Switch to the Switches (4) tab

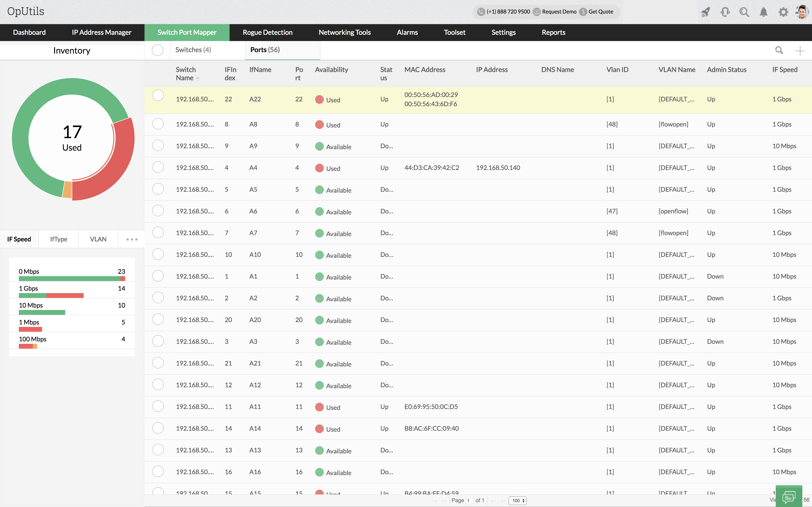click(x=193, y=50)
